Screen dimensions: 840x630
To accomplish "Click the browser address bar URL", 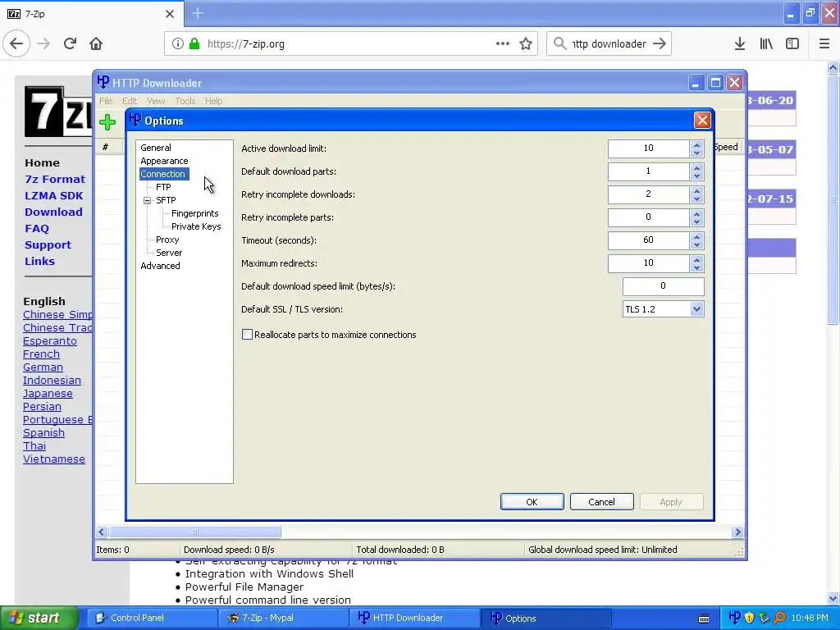I will coord(246,44).
